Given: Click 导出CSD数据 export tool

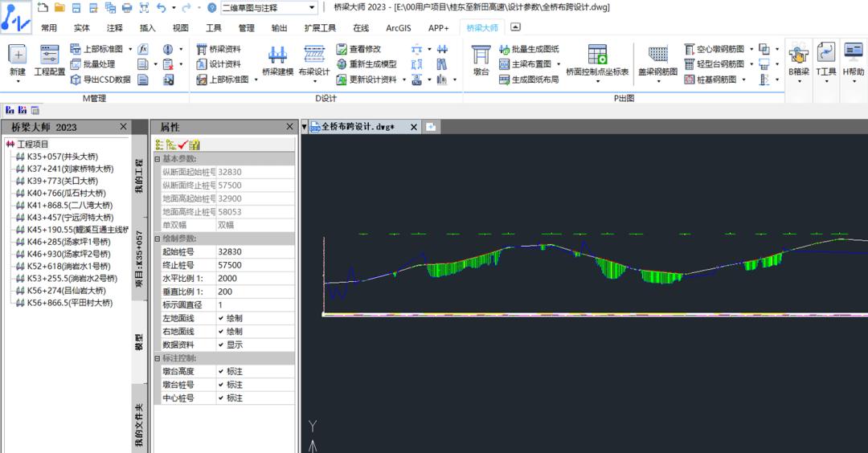Looking at the screenshot, I should tap(100, 80).
